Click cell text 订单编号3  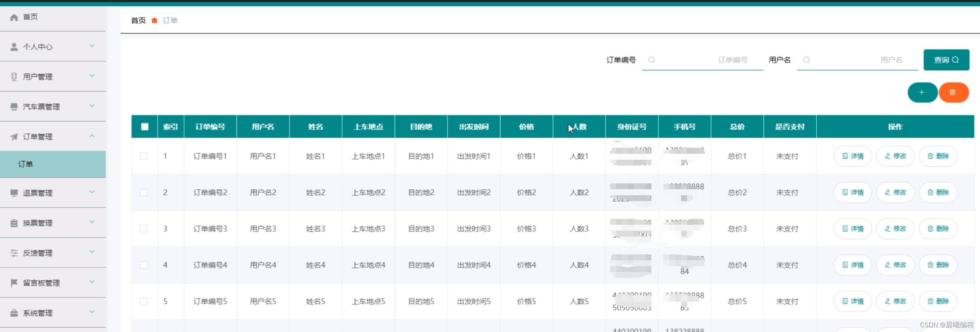[x=210, y=229]
